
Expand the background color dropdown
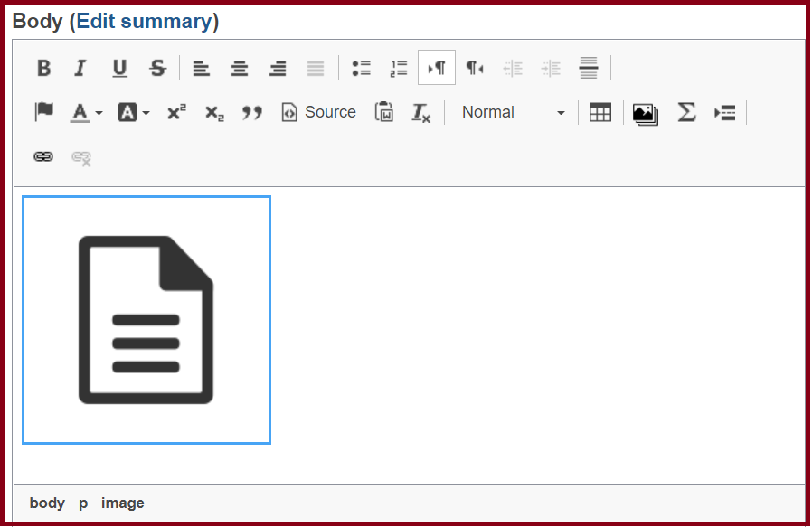click(134, 112)
